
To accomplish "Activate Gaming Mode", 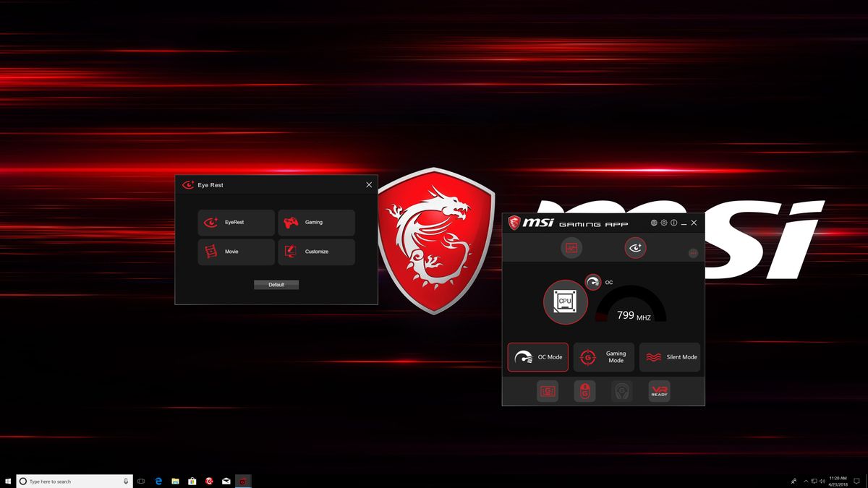I will [604, 357].
